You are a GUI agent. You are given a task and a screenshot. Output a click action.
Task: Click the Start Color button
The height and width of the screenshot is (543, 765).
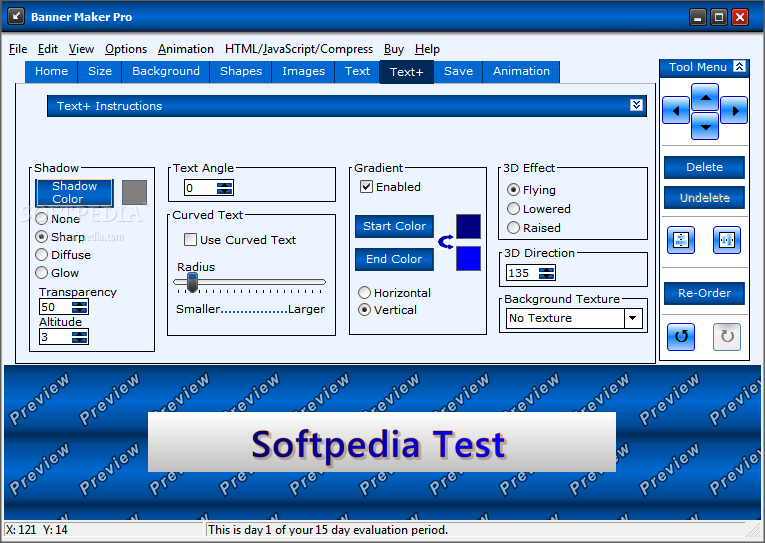[394, 226]
